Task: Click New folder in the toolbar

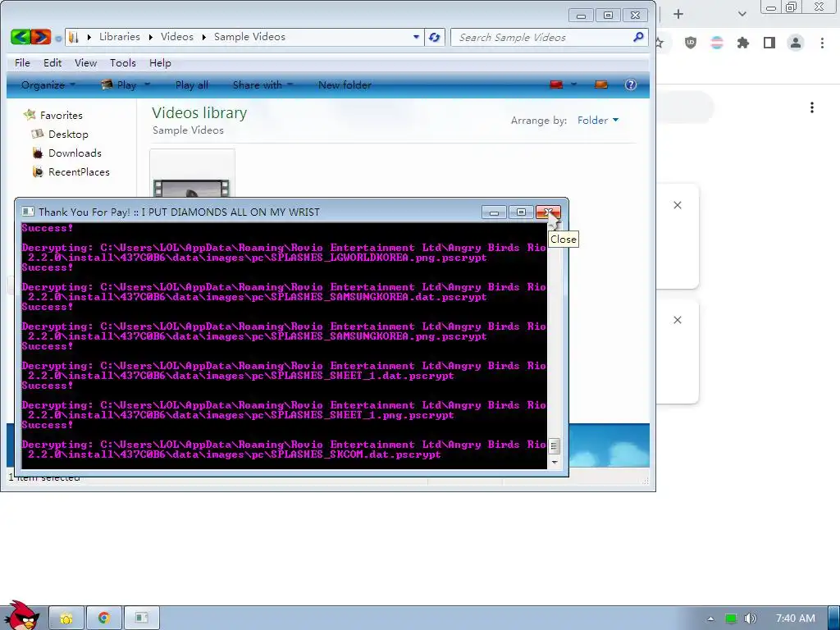Action: (x=345, y=84)
